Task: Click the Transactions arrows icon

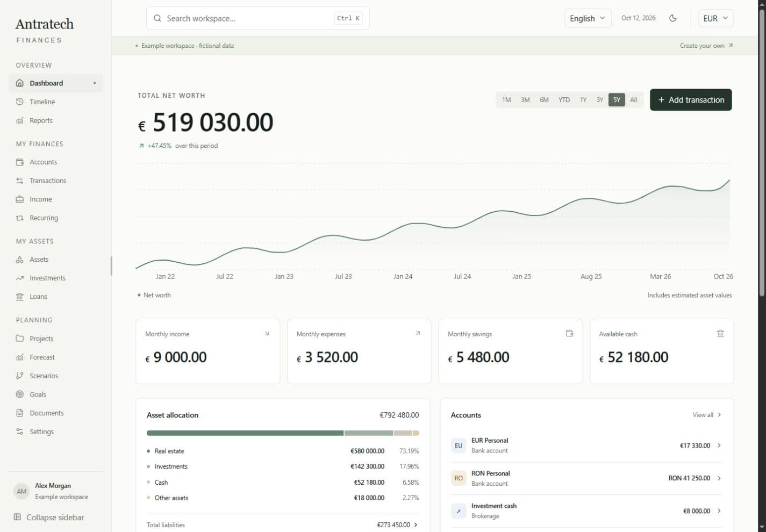Action: click(20, 181)
